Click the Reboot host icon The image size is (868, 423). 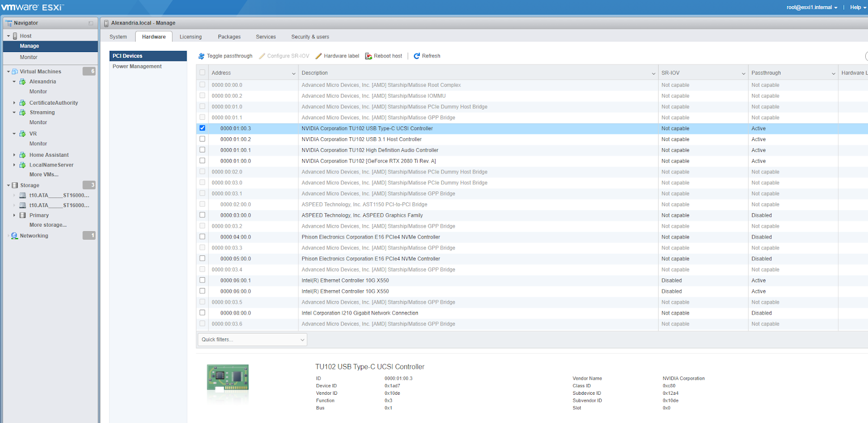pyautogui.click(x=368, y=56)
